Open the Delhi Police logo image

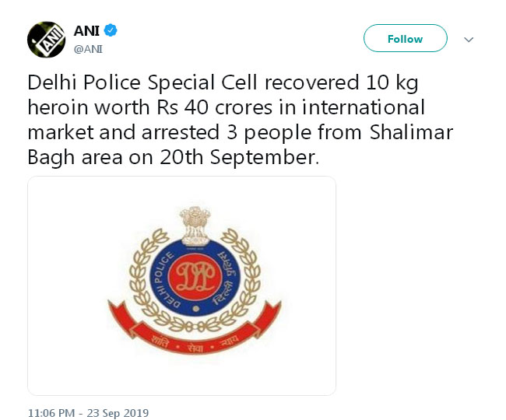click(181, 285)
